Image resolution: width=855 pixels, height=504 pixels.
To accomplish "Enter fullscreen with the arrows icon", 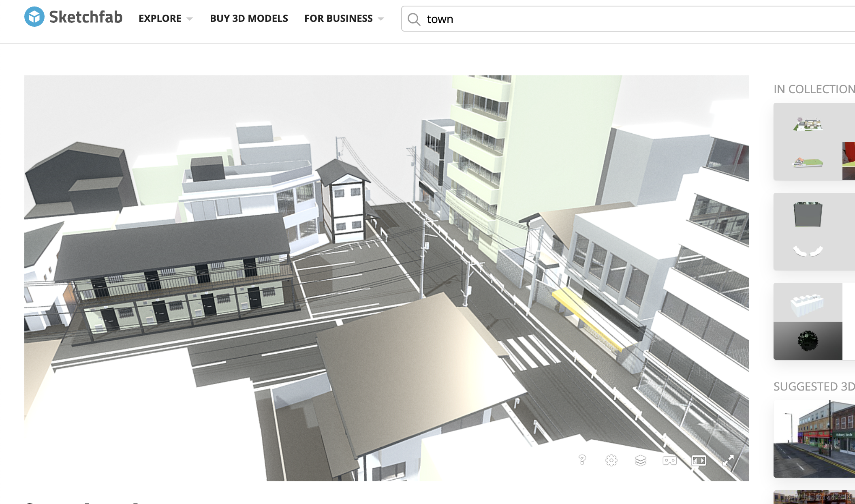I will coord(728,460).
